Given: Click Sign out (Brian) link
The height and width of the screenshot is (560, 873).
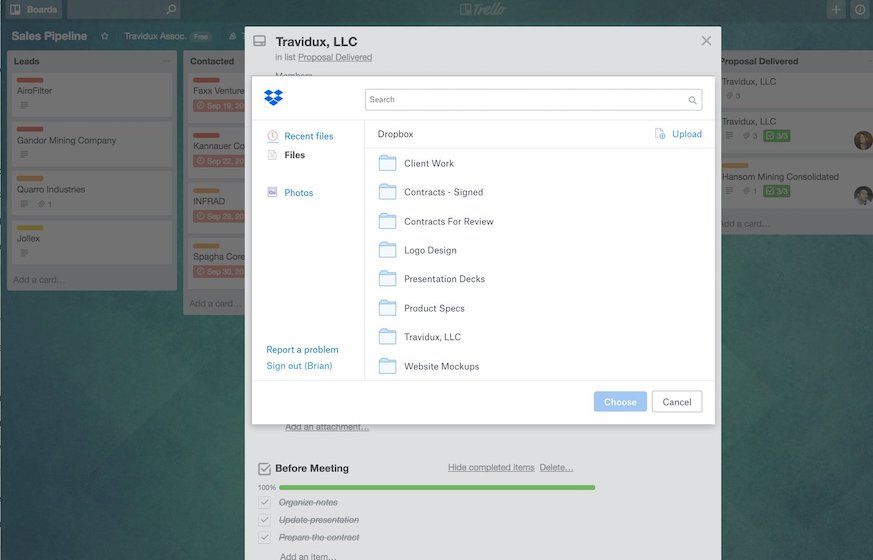Looking at the screenshot, I should pos(299,366).
